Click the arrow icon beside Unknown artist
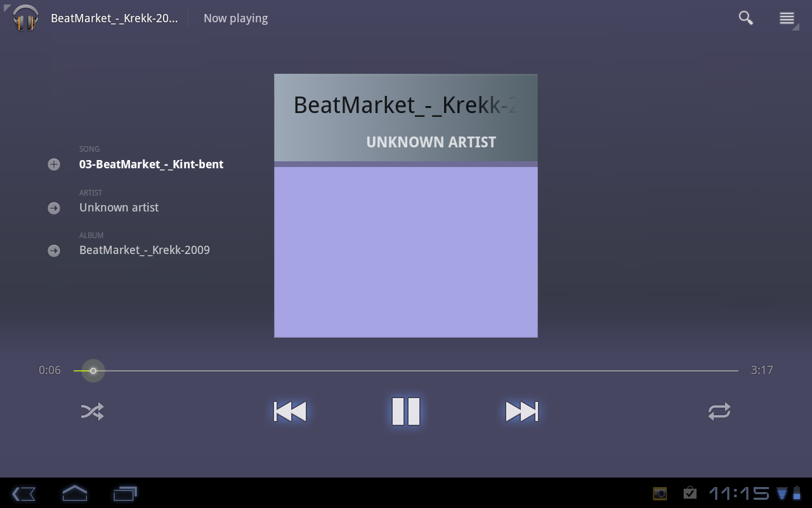The width and height of the screenshot is (812, 508). (54, 208)
